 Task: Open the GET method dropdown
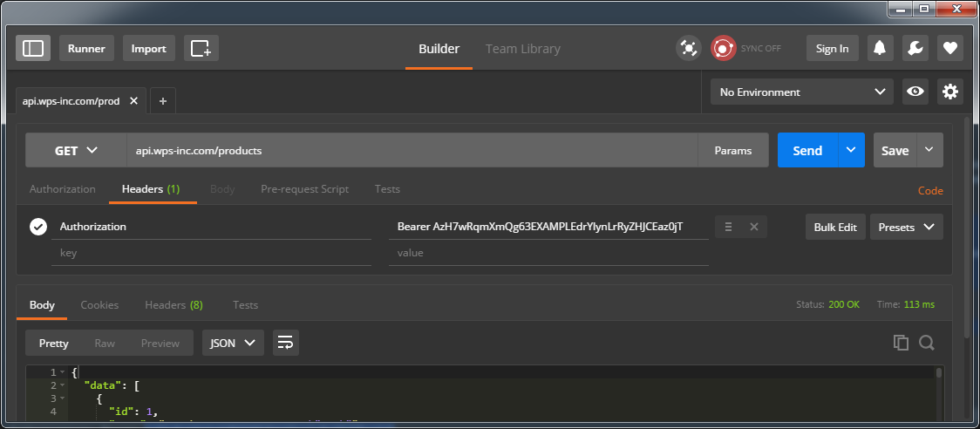[x=76, y=150]
